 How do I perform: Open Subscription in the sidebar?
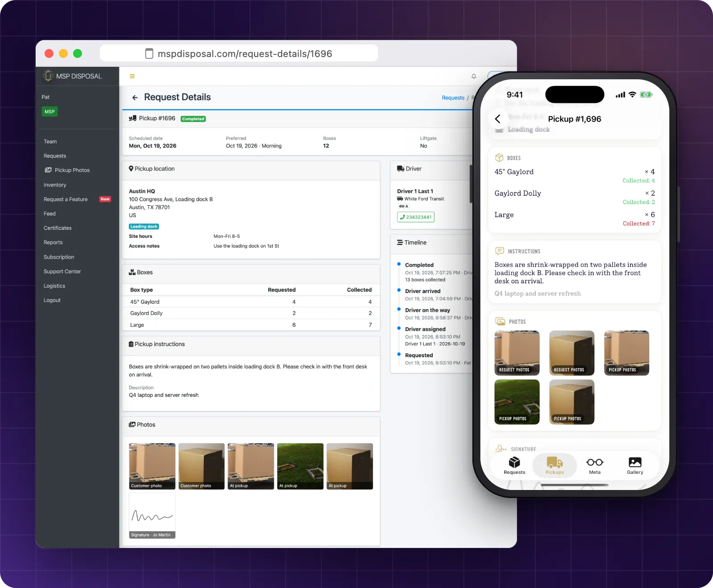pyautogui.click(x=59, y=257)
